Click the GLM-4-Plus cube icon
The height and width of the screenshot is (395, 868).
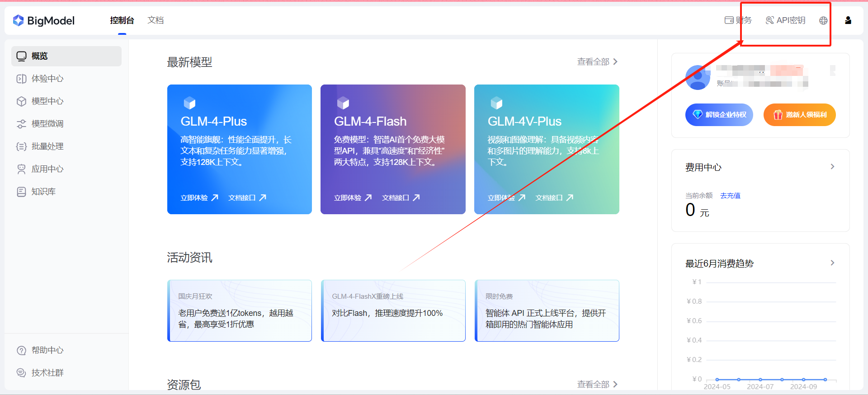(x=189, y=103)
